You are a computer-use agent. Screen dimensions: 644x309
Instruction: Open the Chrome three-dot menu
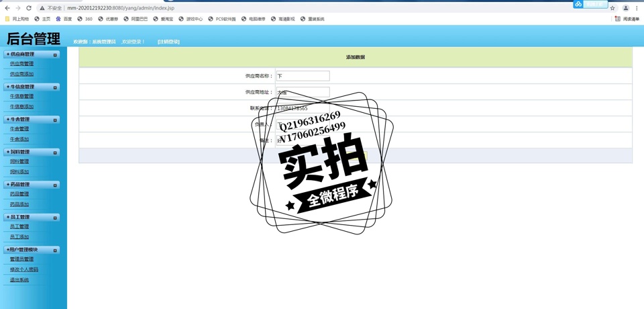point(637,8)
